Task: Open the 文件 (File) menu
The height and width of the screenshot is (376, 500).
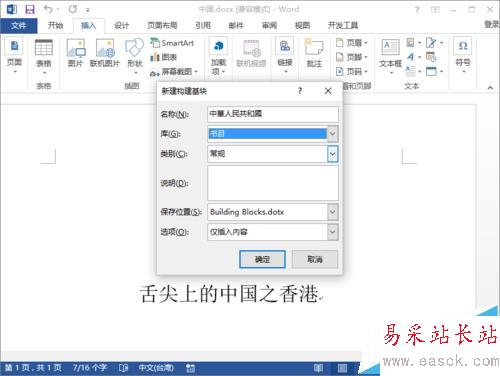Action: point(19,25)
